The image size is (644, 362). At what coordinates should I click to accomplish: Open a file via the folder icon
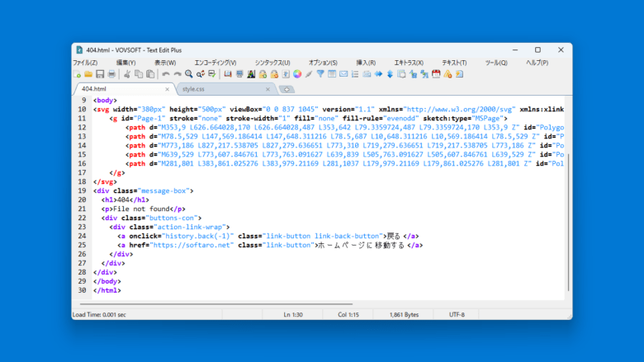tap(88, 74)
